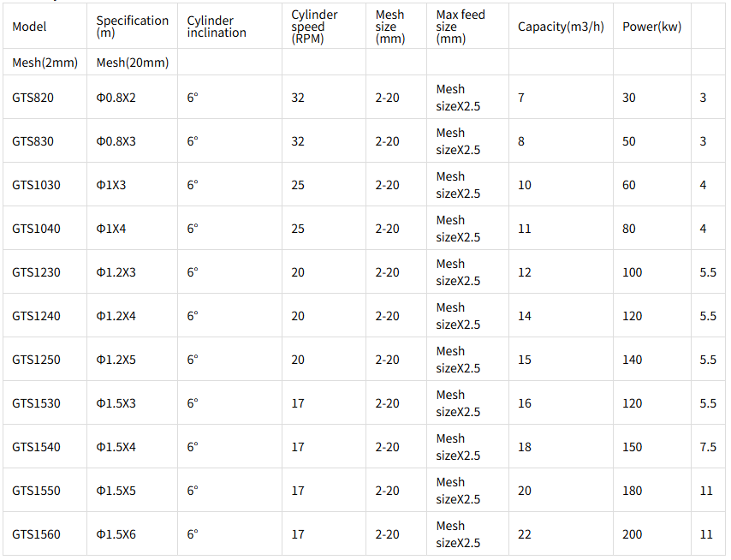Click the Model column header

tap(29, 27)
